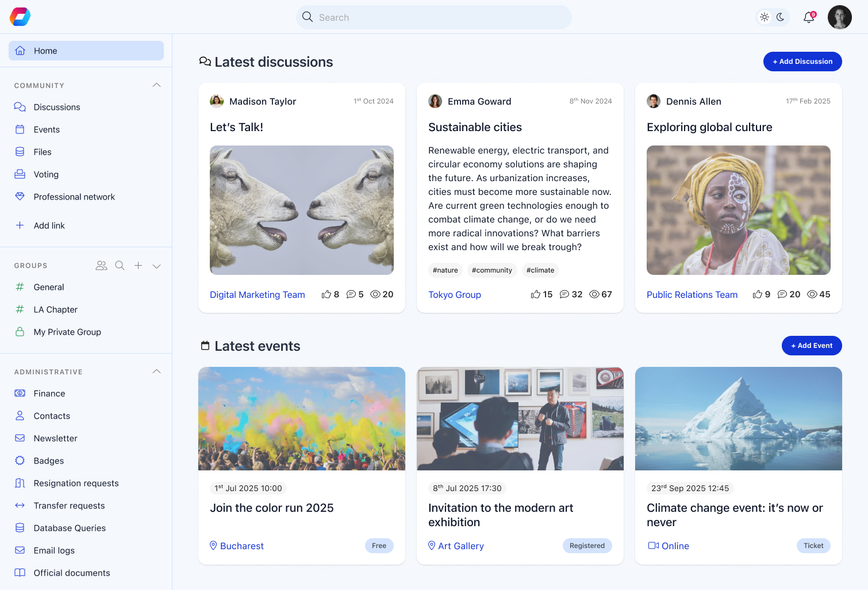The image size is (868, 590).
Task: Click Ticket badge on climate event
Action: tap(813, 546)
